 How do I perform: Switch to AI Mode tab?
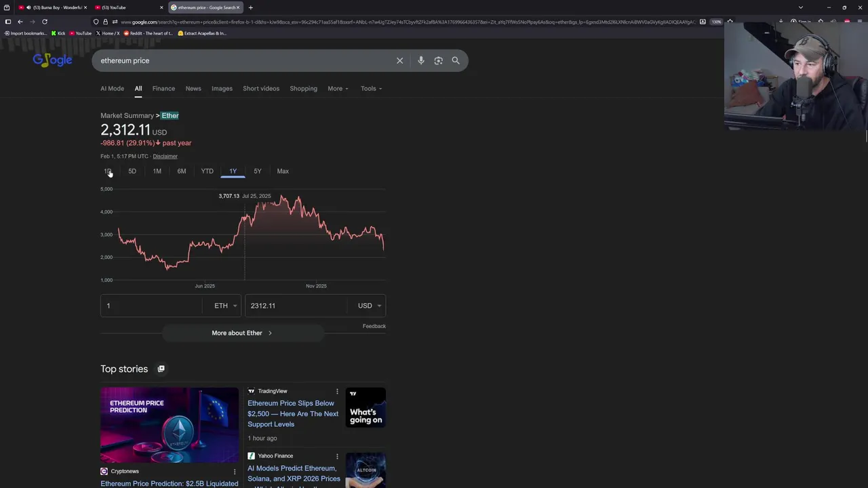(112, 88)
